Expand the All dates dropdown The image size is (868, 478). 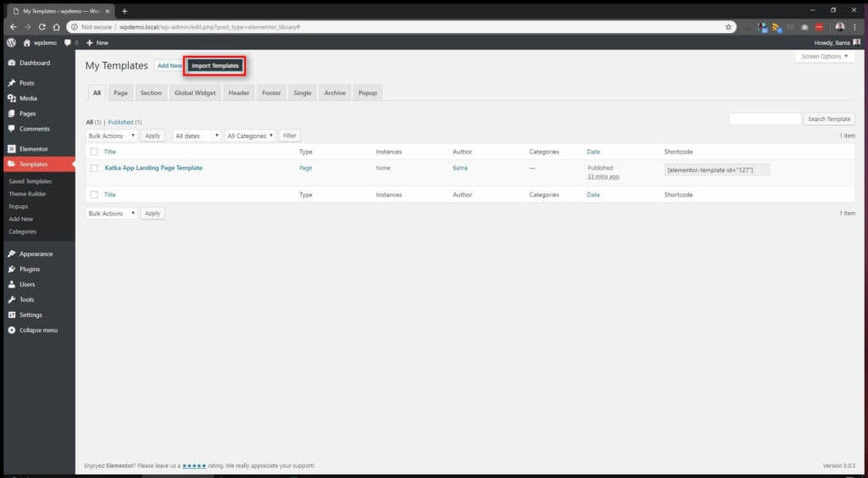tap(197, 136)
